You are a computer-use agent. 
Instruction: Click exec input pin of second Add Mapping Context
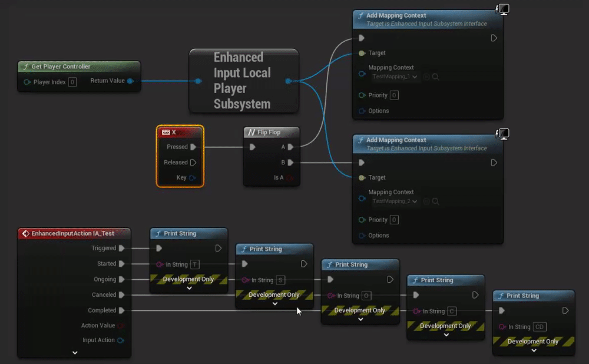tap(362, 163)
